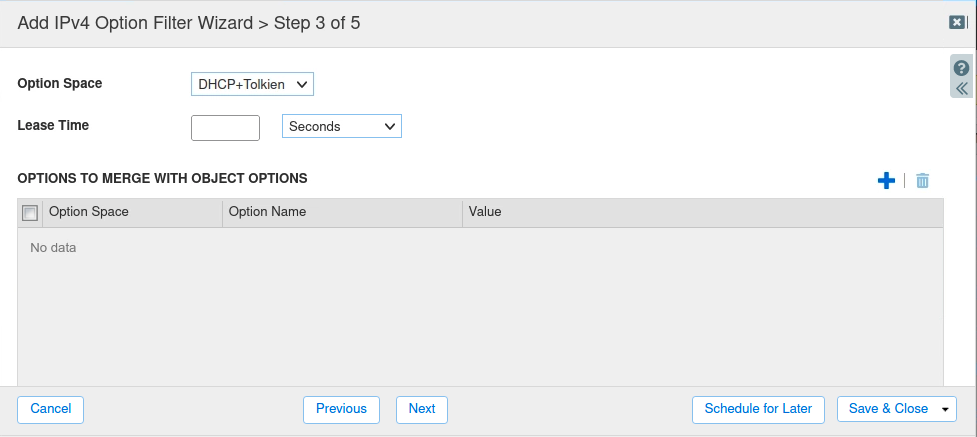Close the Add IPv4 Option Filter Wizard
Viewport: 977px width, 437px height.
(x=956, y=23)
